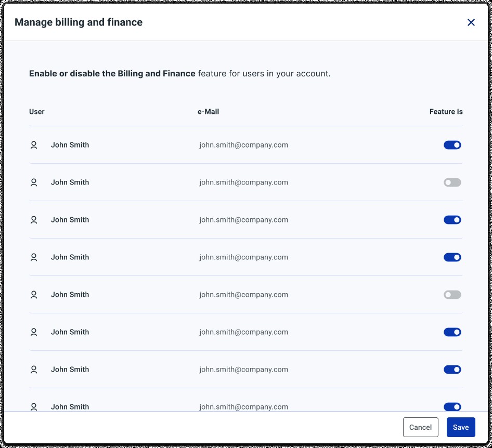Click the User column header
The width and height of the screenshot is (492, 448).
[x=37, y=112]
